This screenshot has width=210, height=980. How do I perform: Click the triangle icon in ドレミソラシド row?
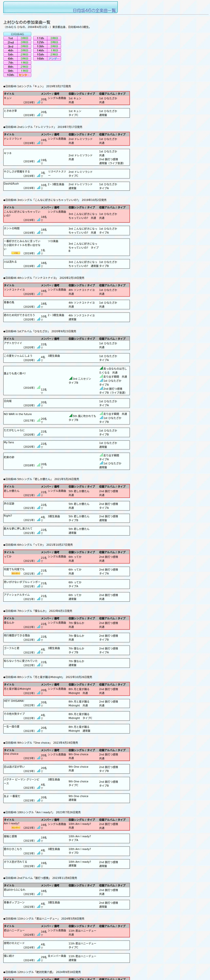38,143
